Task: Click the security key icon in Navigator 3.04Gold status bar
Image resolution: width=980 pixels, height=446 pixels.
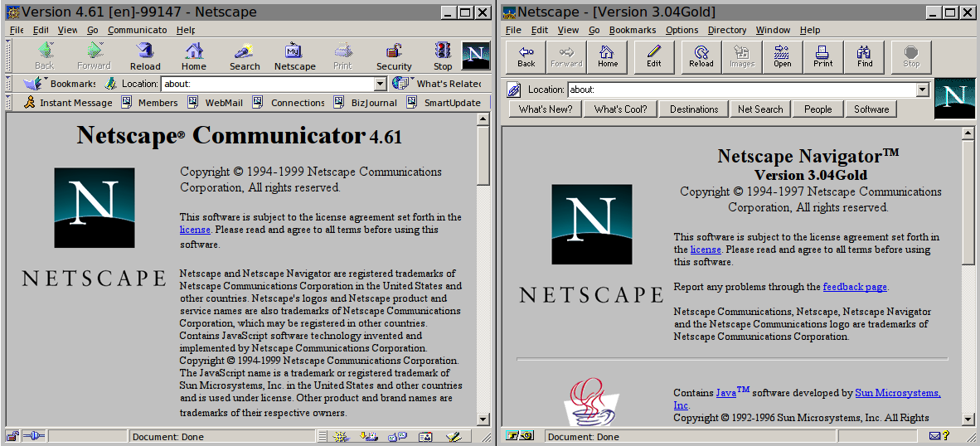Action: pyautogui.click(x=519, y=436)
